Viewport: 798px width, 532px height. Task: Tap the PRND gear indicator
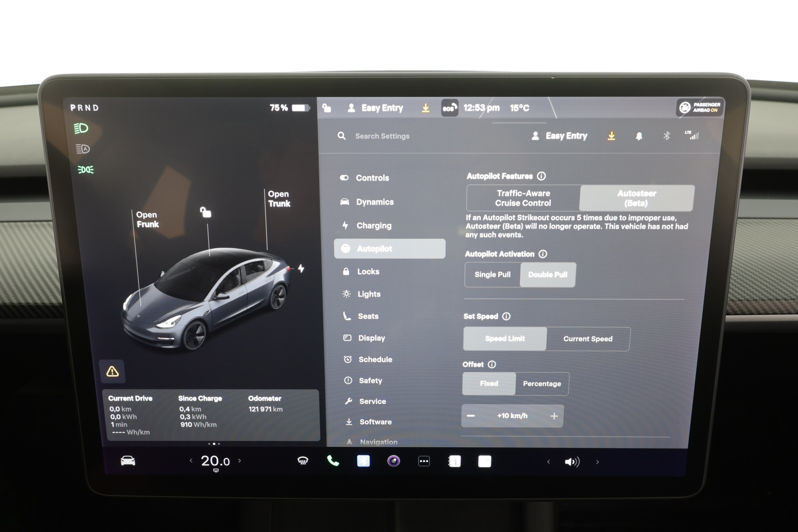coord(85,108)
